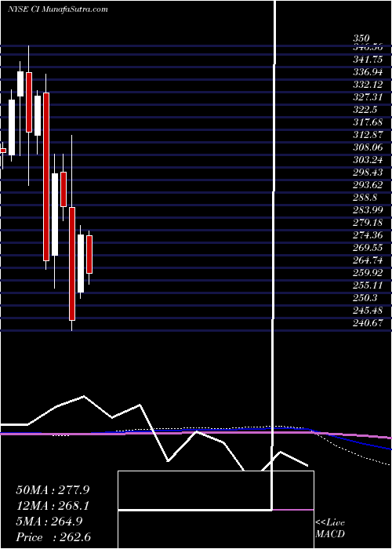Click the 264.74 price level label
The image size is (392, 549).
pos(368,260)
